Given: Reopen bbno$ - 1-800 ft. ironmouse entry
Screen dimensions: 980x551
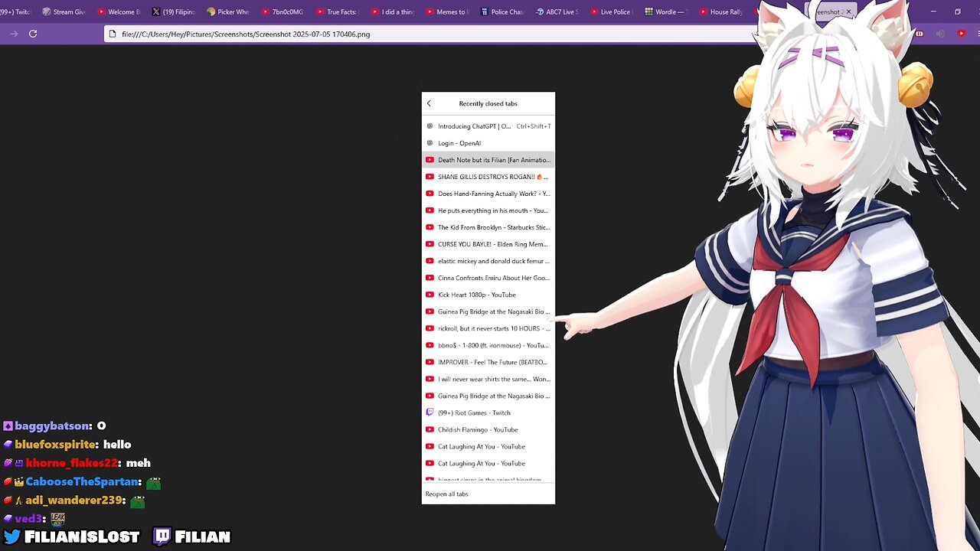Looking at the screenshot, I should [x=488, y=345].
